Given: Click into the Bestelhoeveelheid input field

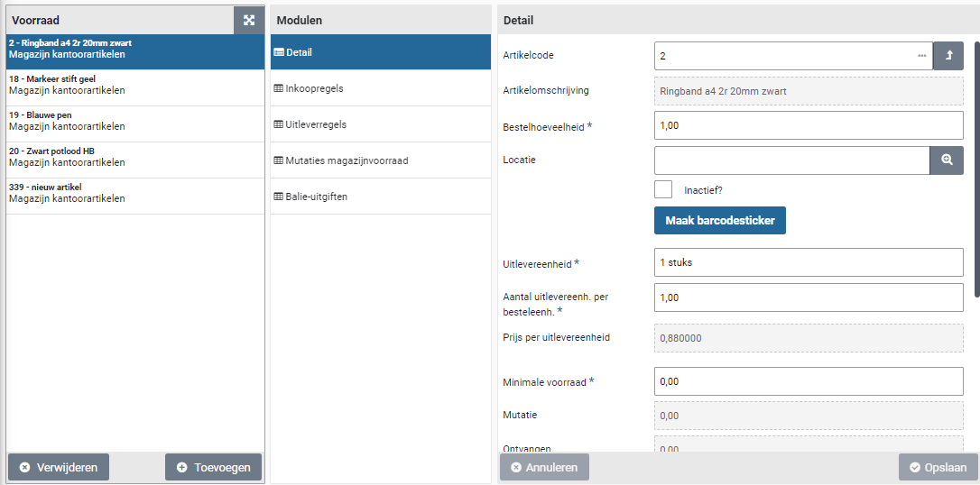Looking at the screenshot, I should (x=808, y=125).
